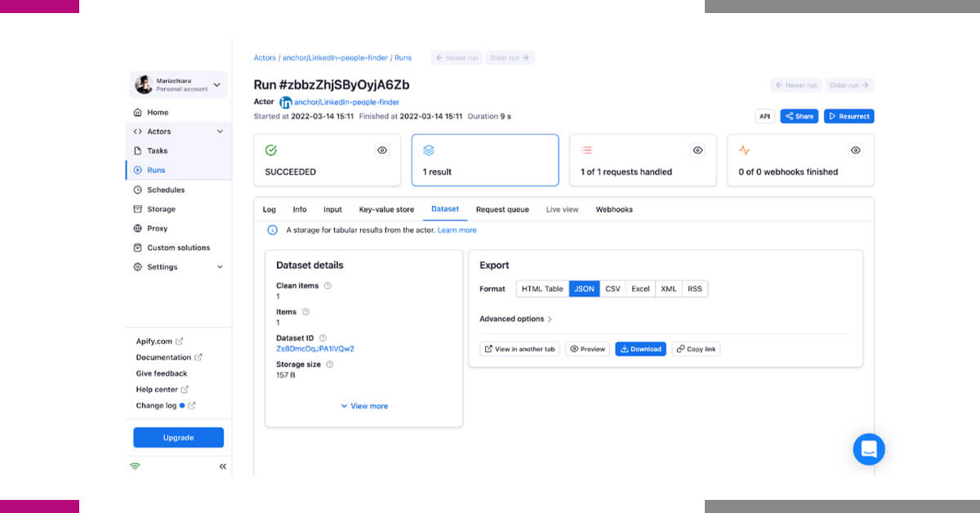Click the Home house icon in sidebar

(x=137, y=113)
